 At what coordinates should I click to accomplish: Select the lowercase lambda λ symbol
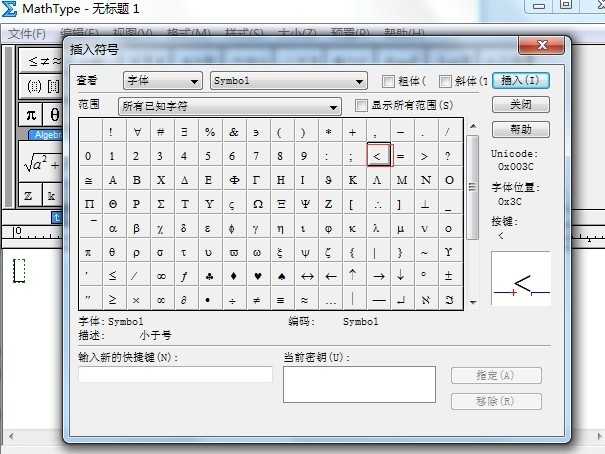[377, 228]
